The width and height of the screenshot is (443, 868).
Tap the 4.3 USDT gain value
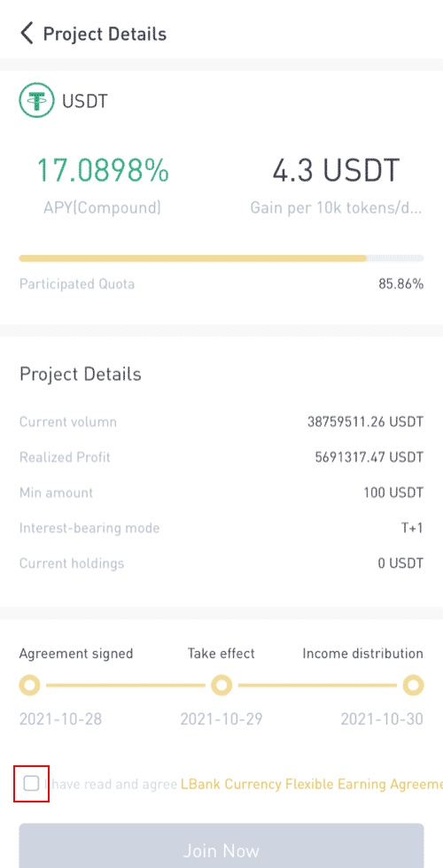tap(336, 171)
